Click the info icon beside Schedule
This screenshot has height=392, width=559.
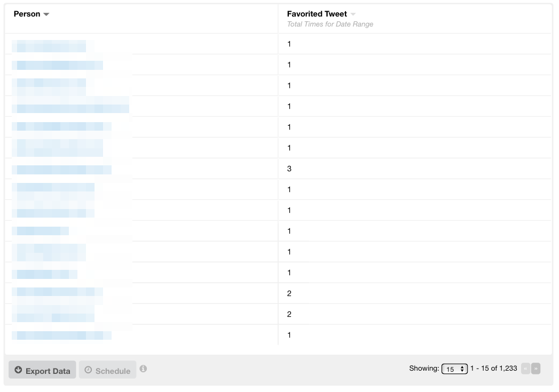tap(143, 369)
